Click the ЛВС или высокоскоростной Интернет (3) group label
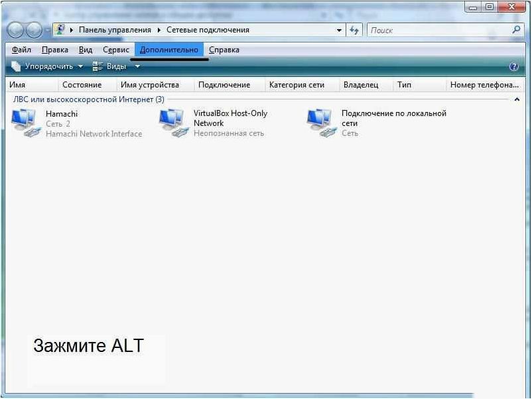Viewport: 532px width, 399px height. click(x=88, y=99)
